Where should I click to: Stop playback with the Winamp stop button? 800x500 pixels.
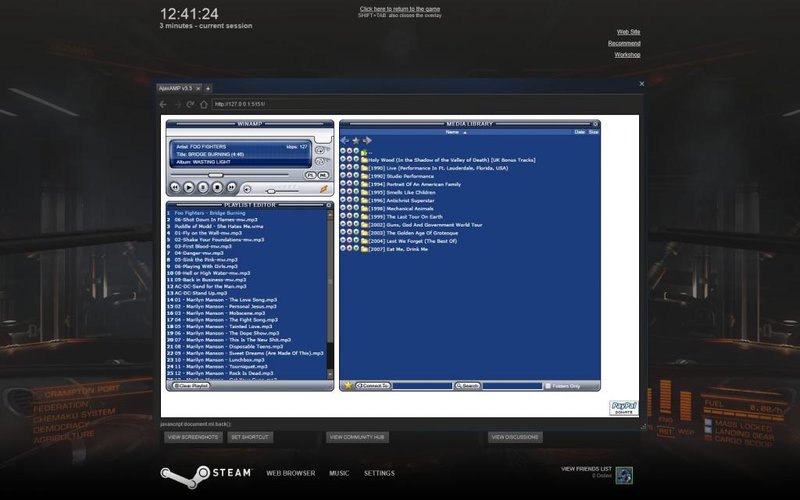pos(217,188)
